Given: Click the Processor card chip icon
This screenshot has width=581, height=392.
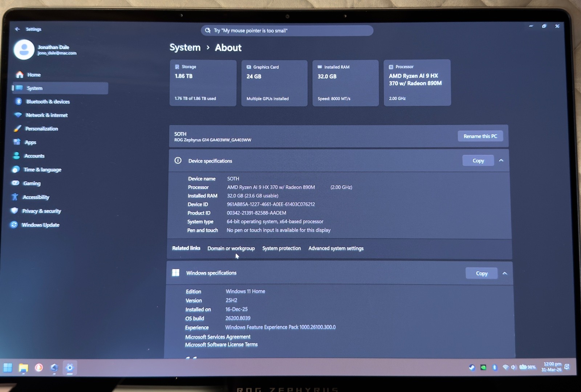Looking at the screenshot, I should (391, 67).
